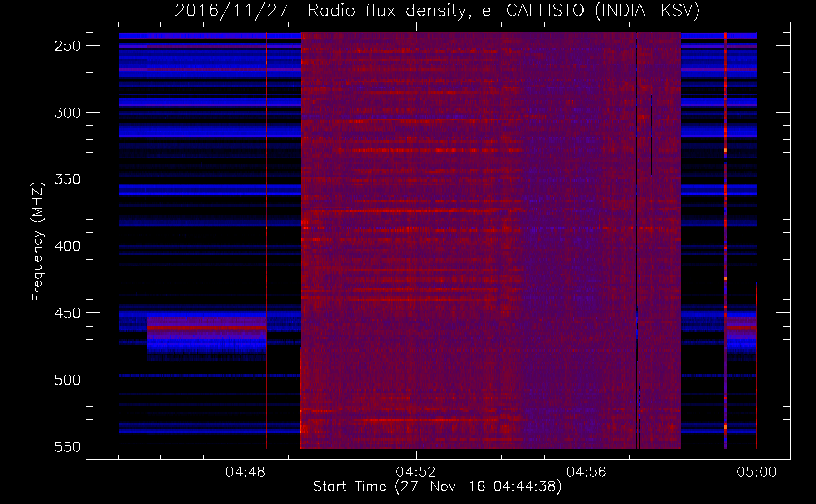Image resolution: width=816 pixels, height=504 pixels.
Task: Click the 04:56 time tick label
Action: pyautogui.click(x=587, y=472)
